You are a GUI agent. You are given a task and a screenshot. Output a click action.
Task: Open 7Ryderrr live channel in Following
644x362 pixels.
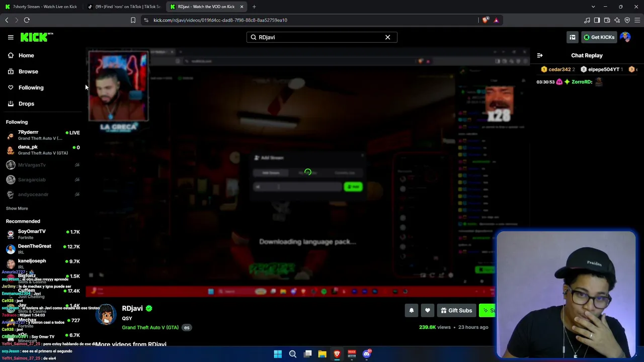tap(43, 135)
